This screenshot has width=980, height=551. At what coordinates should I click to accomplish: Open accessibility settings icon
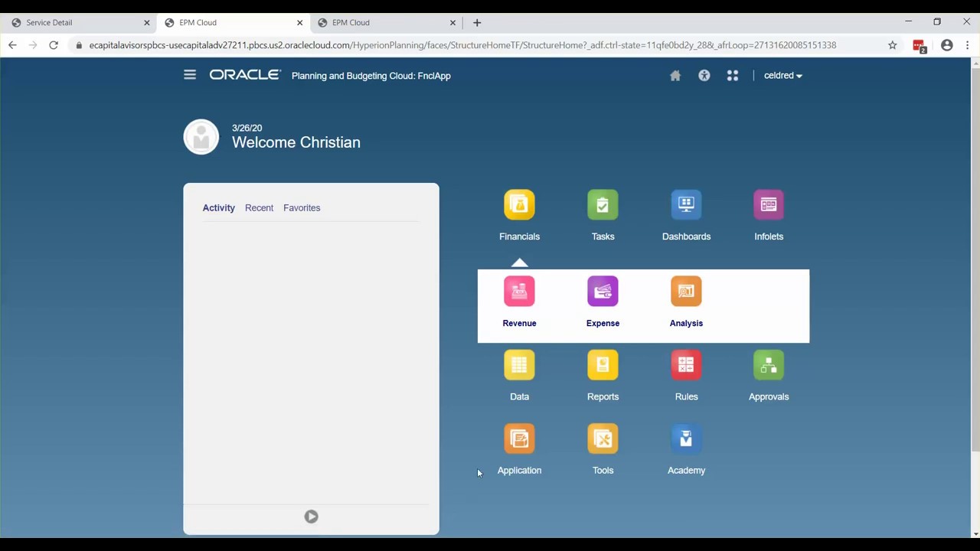pyautogui.click(x=704, y=76)
